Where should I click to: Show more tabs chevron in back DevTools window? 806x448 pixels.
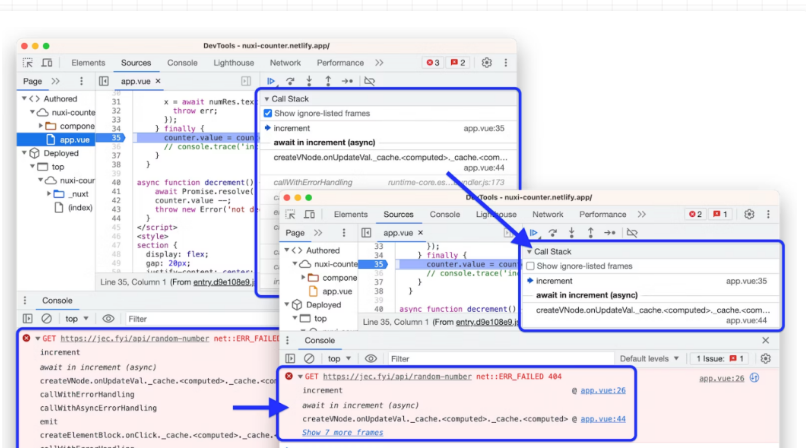pyautogui.click(x=379, y=63)
